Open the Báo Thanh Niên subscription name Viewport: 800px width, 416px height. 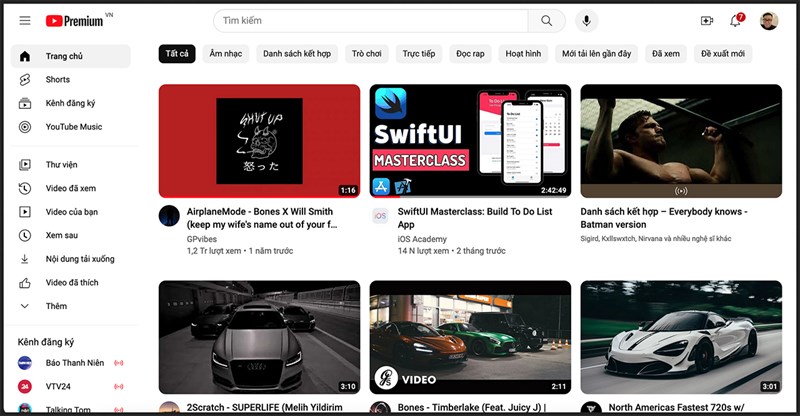point(75,363)
